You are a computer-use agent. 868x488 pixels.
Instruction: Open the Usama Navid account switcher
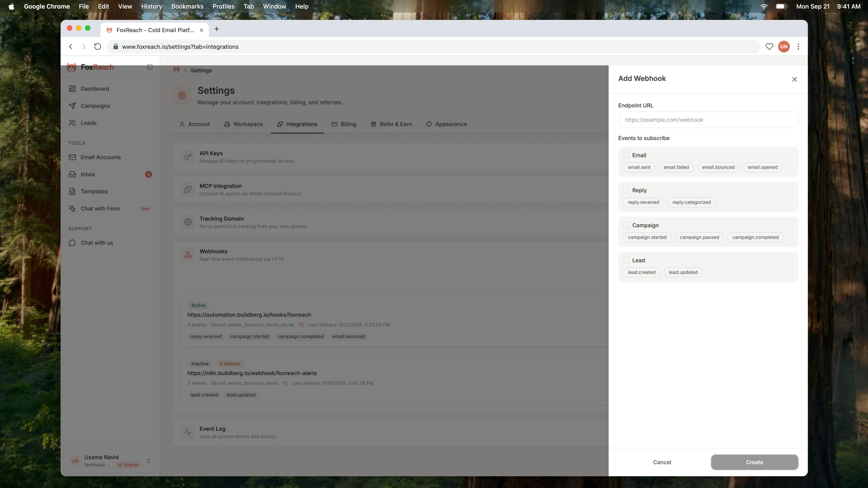pos(110,461)
